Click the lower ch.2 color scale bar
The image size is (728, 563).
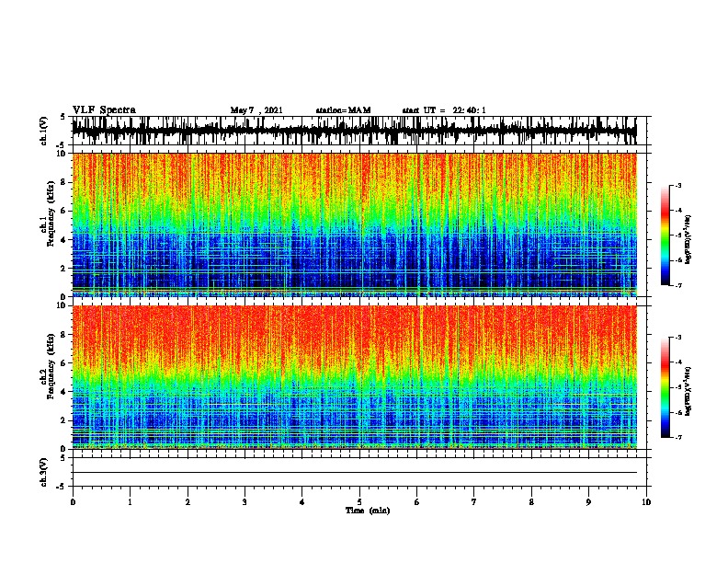click(665, 387)
